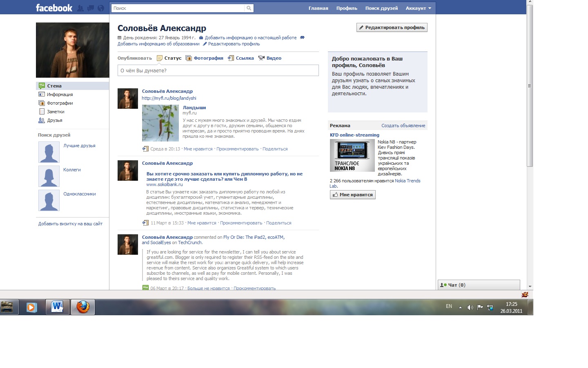Click 'Поделиться' on the 11 Март post

[279, 223]
